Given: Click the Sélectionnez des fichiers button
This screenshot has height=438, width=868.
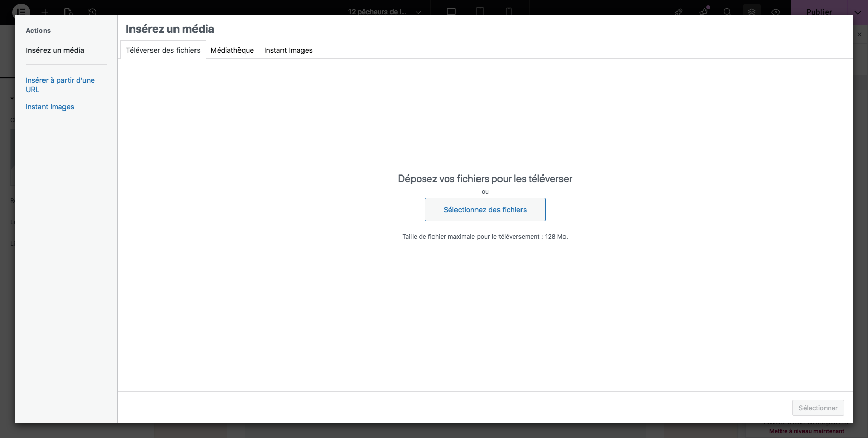Looking at the screenshot, I should (x=485, y=210).
